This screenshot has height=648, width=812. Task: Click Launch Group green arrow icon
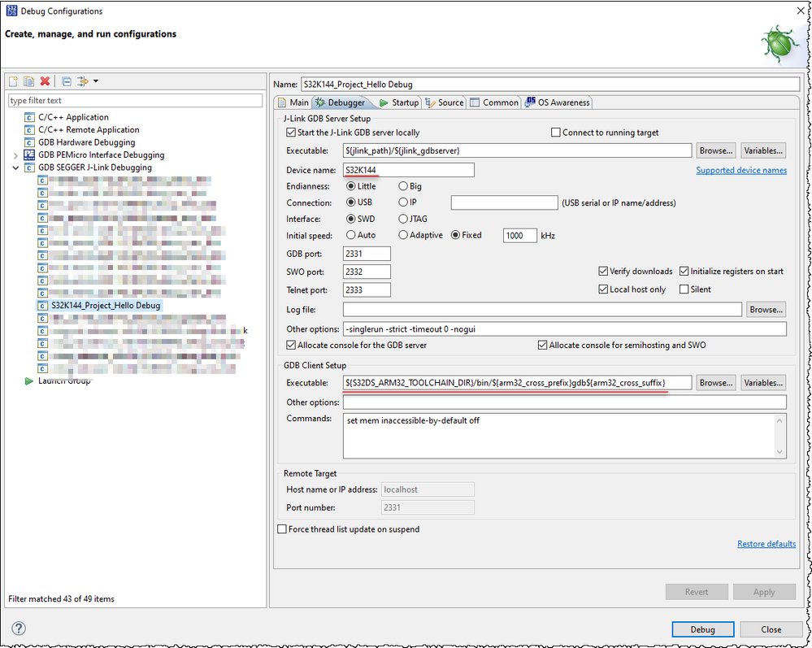point(29,381)
